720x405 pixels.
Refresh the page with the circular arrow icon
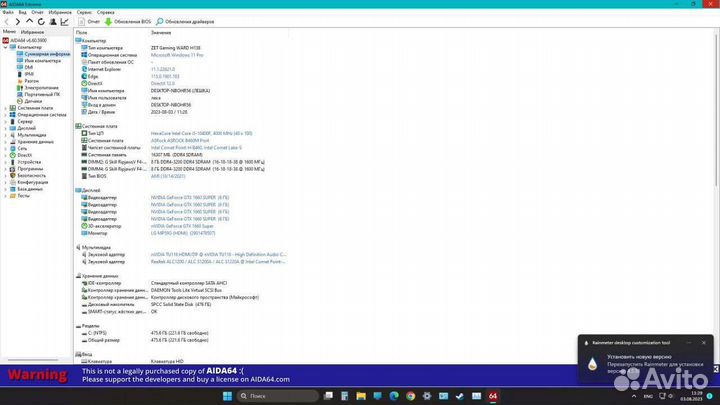click(41, 22)
